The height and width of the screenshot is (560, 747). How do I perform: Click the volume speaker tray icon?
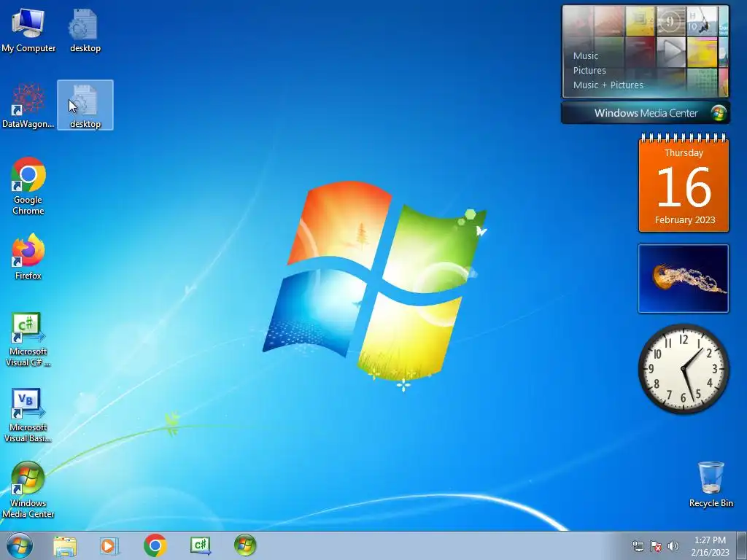[673, 546]
